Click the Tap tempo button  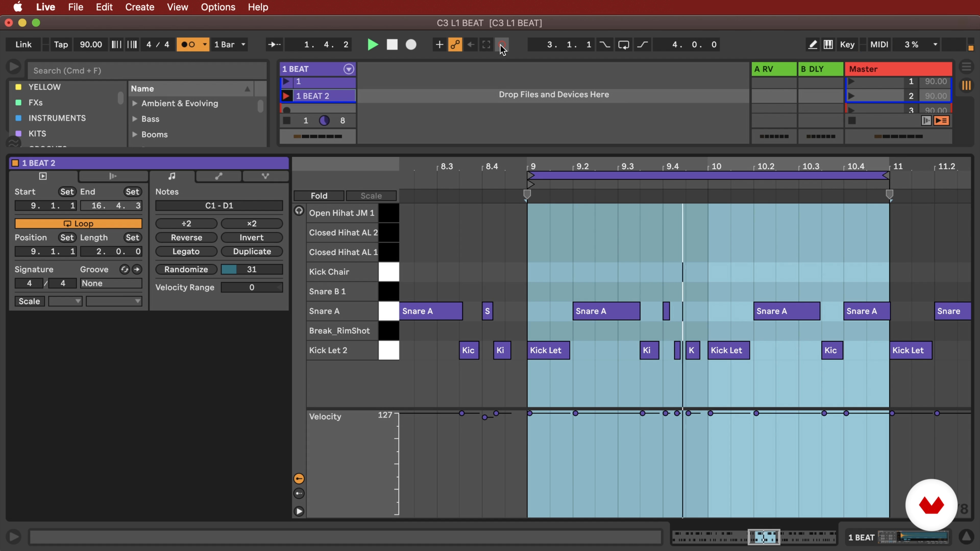pos(61,44)
